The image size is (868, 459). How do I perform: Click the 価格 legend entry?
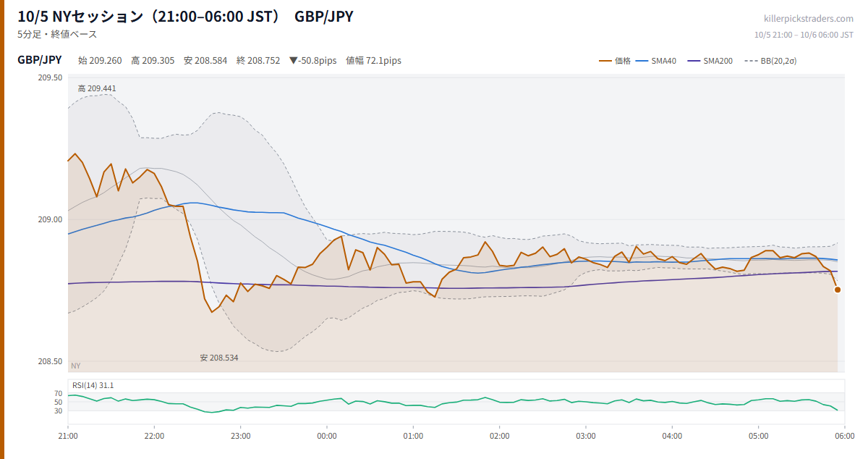point(615,61)
